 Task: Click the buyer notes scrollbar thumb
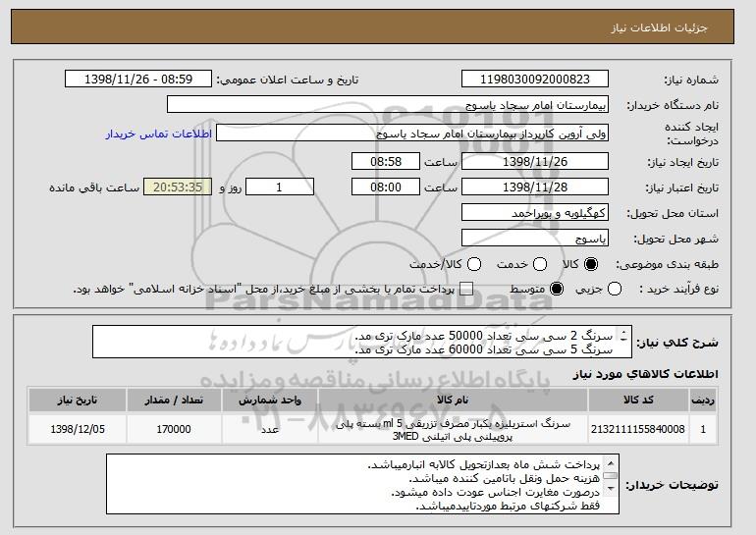611,476
